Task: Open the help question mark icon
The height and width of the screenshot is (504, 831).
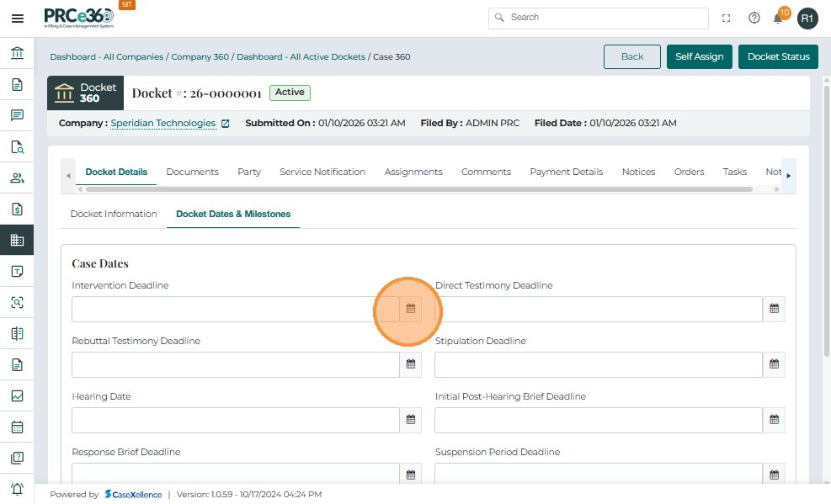Action: click(x=754, y=18)
